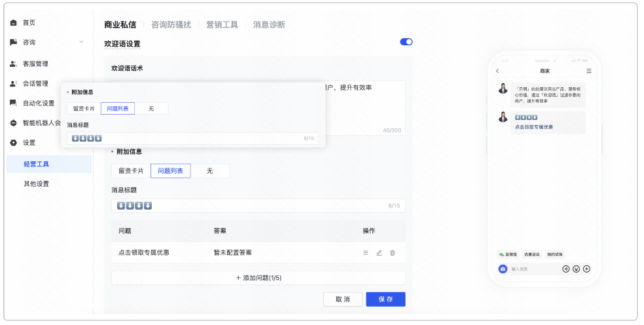Click 预约试驾 chip in phone preview
Screen dimensions: 644x325
pyautogui.click(x=555, y=255)
